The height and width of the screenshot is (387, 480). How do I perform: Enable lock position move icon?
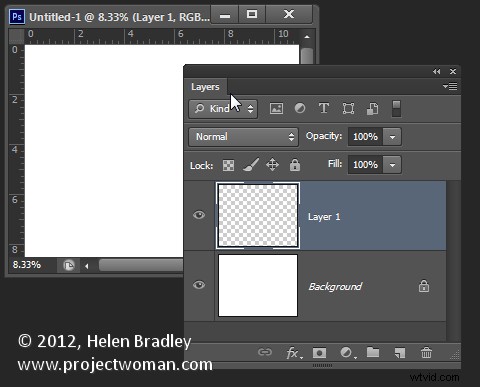coord(273,165)
